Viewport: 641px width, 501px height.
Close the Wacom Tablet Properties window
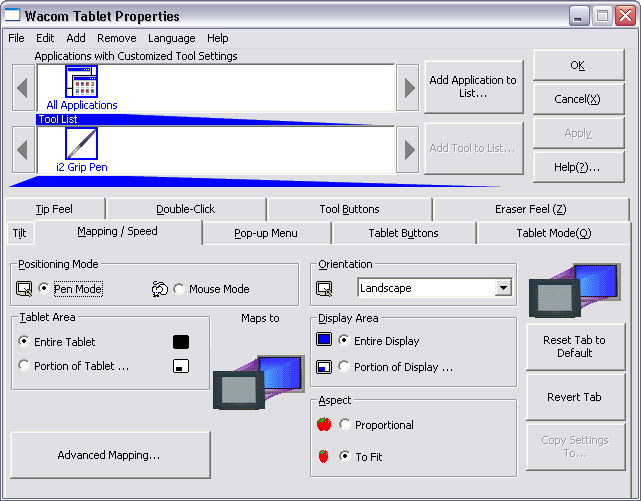625,16
